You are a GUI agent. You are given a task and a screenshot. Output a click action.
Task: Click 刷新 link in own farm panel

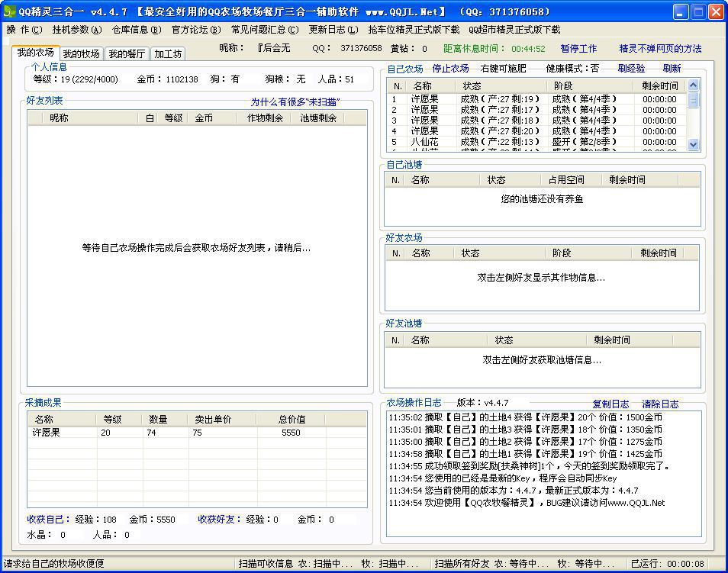[672, 69]
